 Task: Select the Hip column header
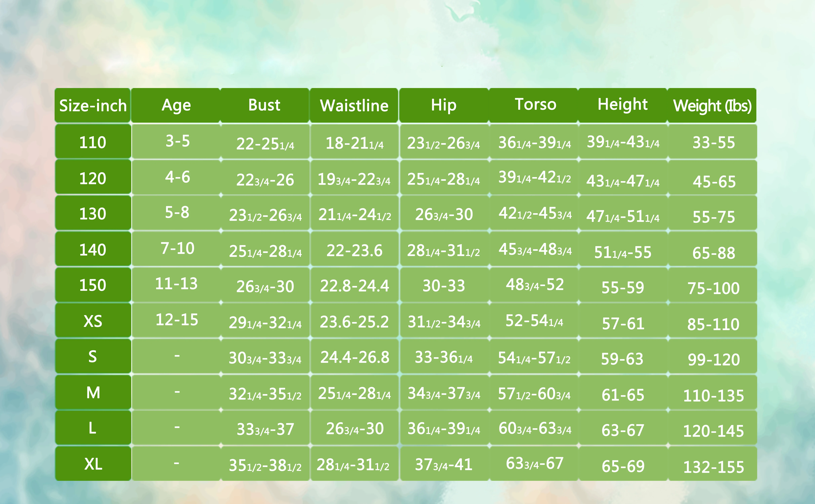[443, 105]
